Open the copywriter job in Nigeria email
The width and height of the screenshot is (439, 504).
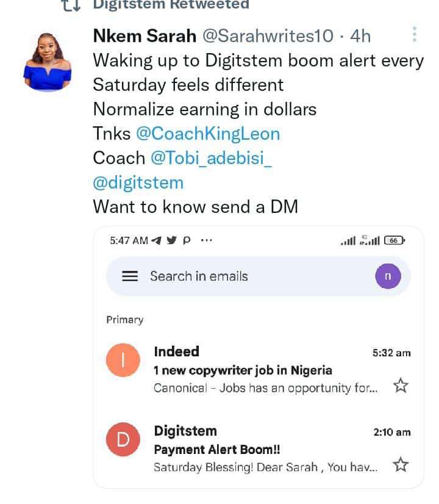pos(259,370)
